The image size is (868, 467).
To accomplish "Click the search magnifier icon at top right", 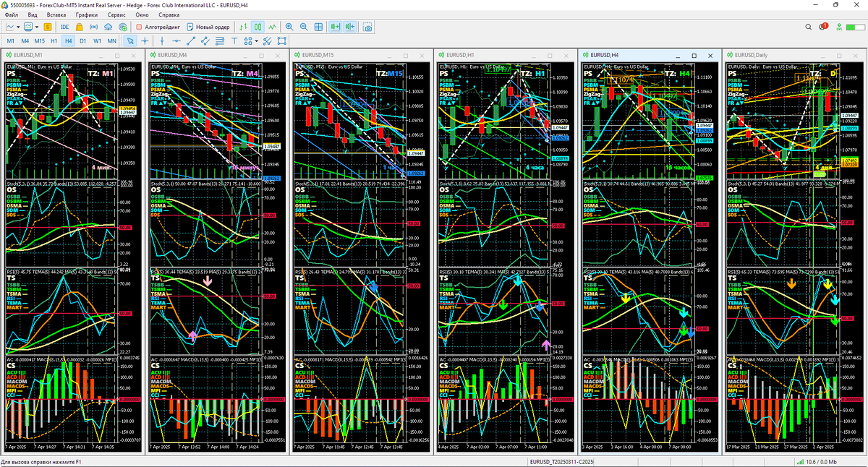I will 809,26.
